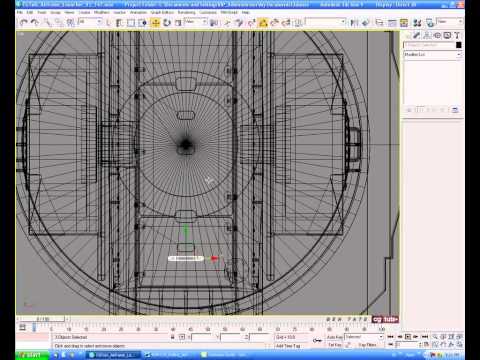Toggle the highlighted Angle Snap button
The height and width of the screenshot is (360, 480).
click(x=263, y=23)
